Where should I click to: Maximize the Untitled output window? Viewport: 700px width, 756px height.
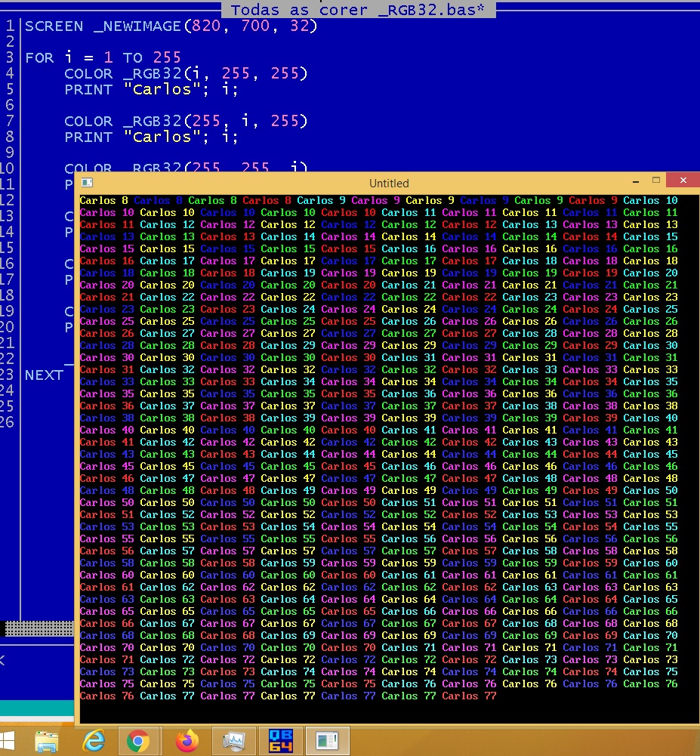[x=655, y=181]
